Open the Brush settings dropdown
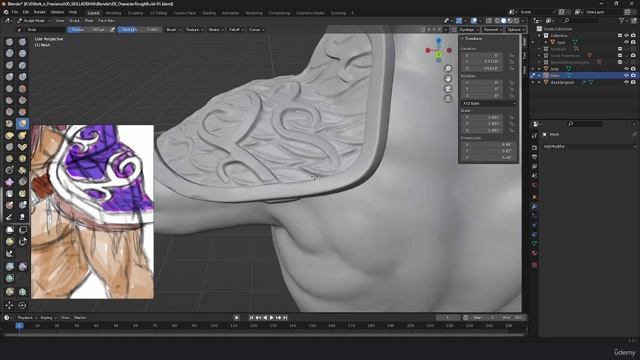 [173, 29]
